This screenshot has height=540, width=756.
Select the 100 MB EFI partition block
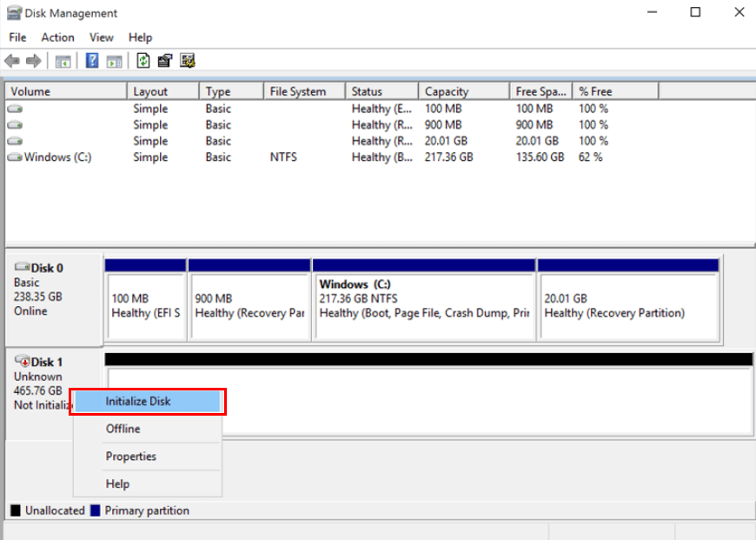146,300
